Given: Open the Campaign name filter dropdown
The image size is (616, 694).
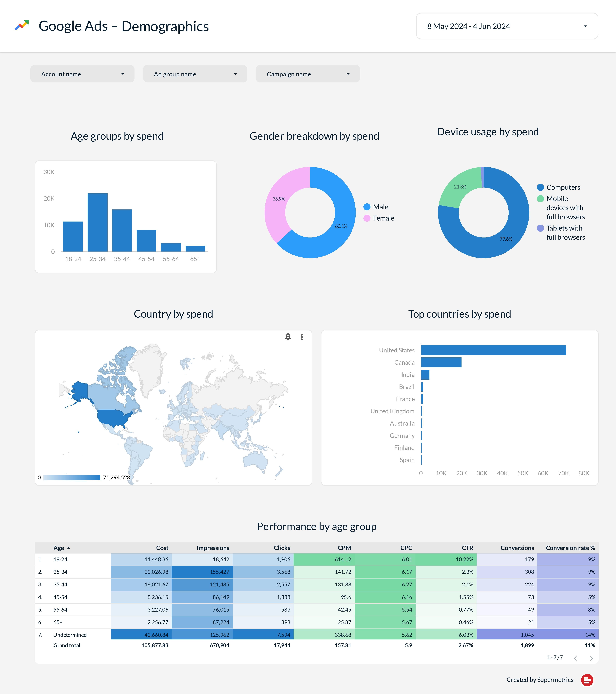Looking at the screenshot, I should click(308, 74).
